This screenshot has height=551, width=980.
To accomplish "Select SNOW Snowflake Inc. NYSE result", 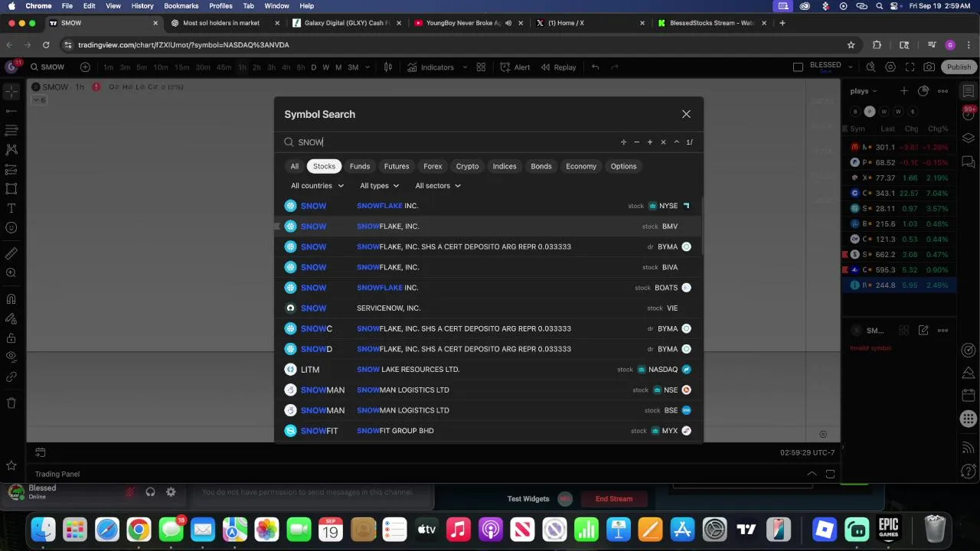I will click(488, 206).
